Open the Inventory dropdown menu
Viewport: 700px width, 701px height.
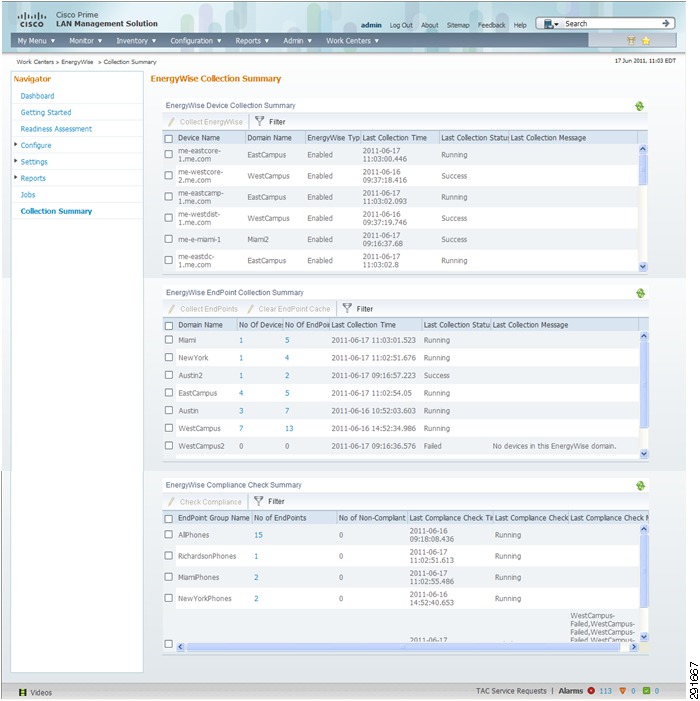136,41
